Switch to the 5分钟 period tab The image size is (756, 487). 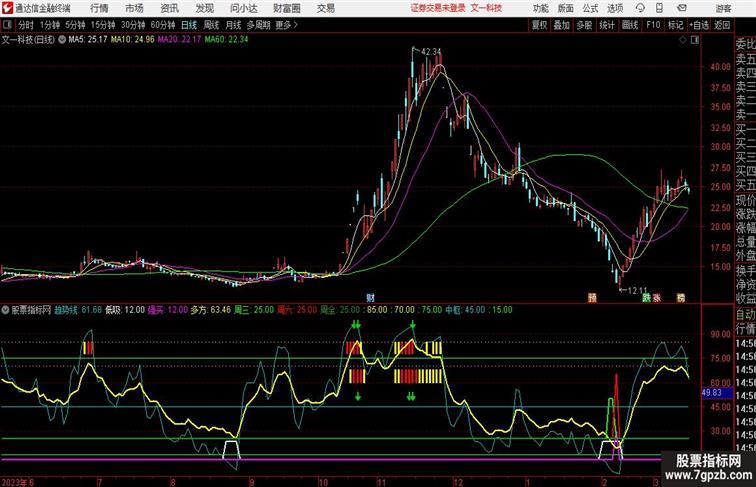75,25
